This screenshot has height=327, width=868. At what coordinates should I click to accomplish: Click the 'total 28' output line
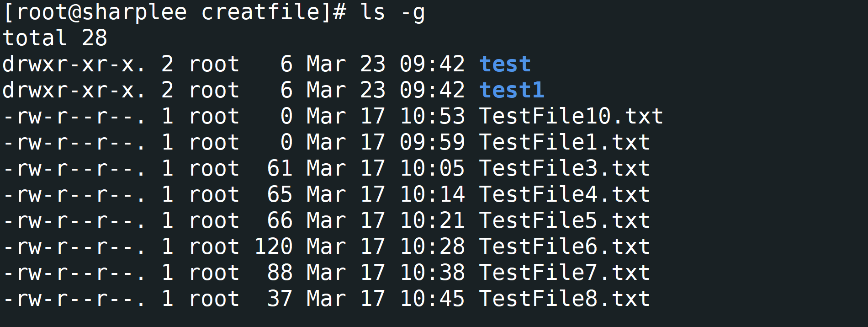tap(55, 38)
